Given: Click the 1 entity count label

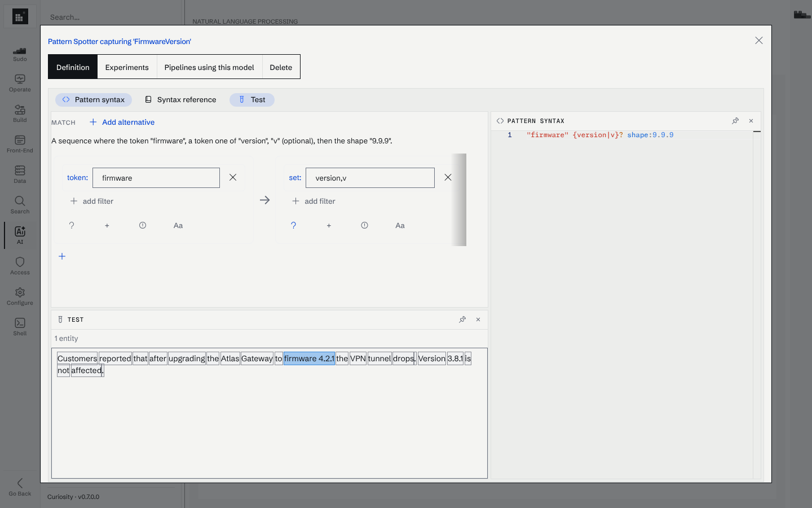Looking at the screenshot, I should point(67,339).
